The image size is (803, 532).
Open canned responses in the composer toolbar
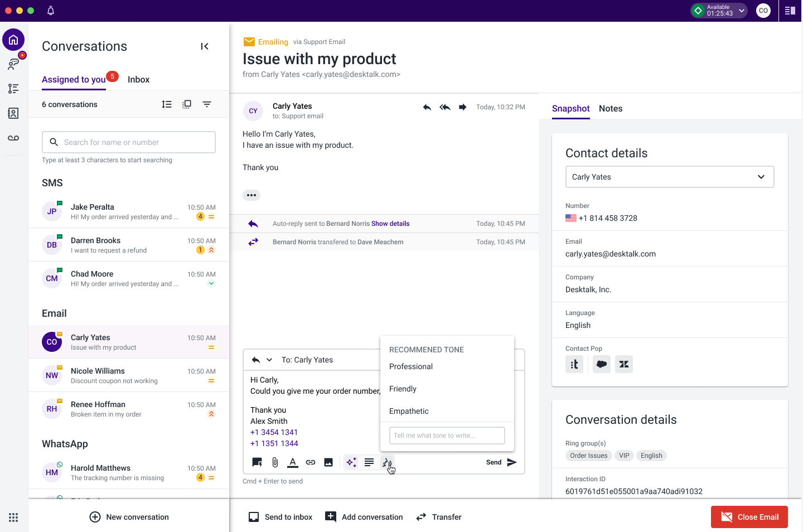coord(257,462)
